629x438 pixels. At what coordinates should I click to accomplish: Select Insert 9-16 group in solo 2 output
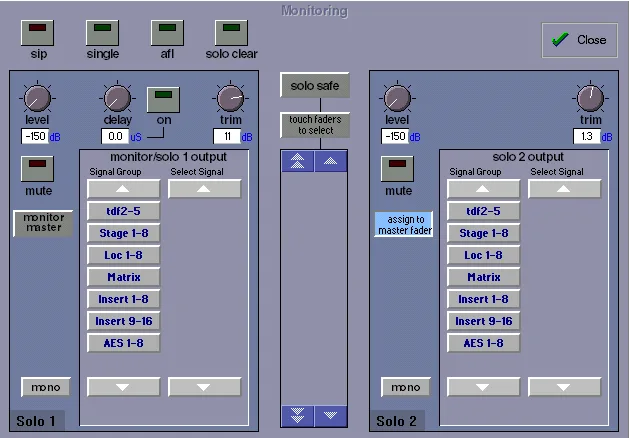click(483, 321)
